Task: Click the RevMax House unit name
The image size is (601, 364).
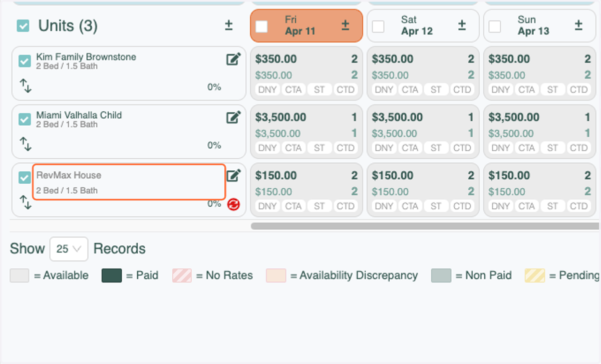Action: coord(69,175)
